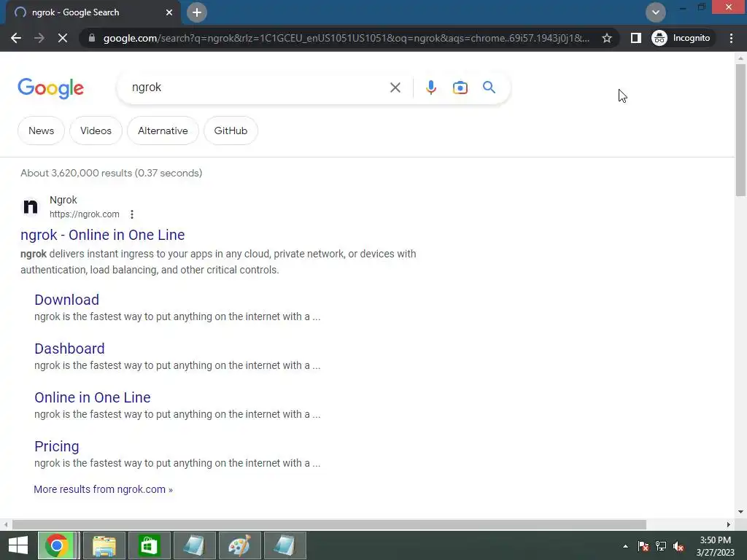Open 'ngrok - Online in One Line' result

click(x=102, y=235)
